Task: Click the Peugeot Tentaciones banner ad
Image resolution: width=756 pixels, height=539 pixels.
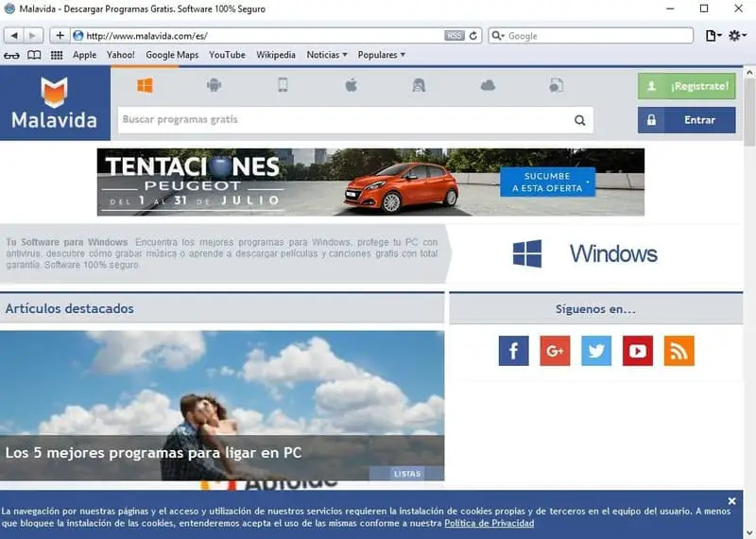Action: [370, 182]
